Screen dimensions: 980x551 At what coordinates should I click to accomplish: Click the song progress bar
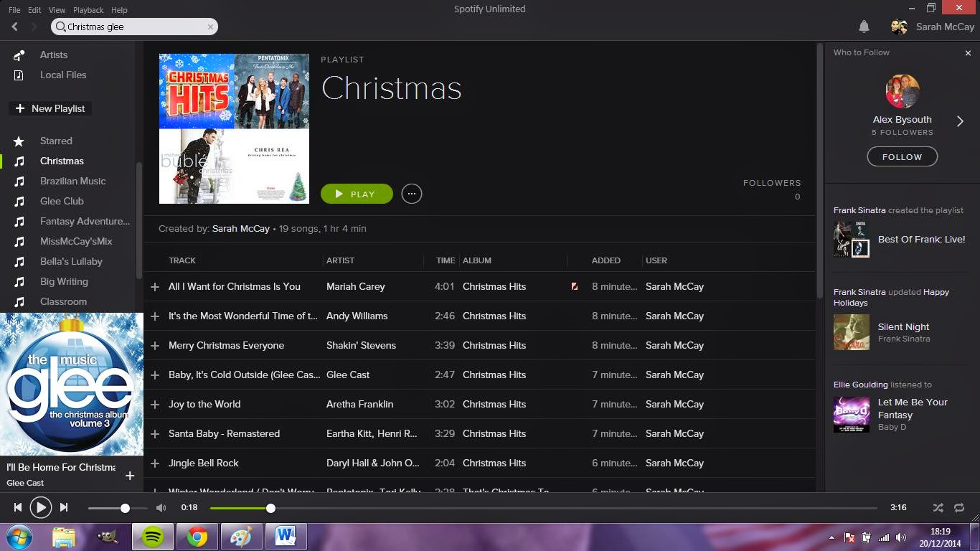(x=543, y=508)
